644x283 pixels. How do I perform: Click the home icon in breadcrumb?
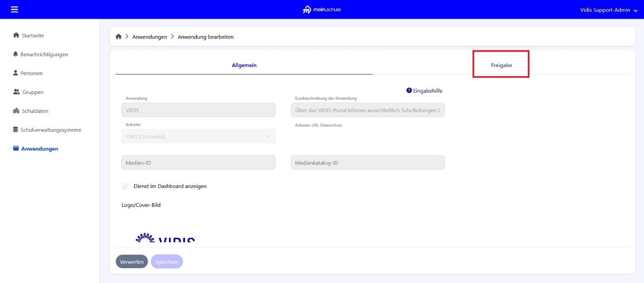click(118, 37)
